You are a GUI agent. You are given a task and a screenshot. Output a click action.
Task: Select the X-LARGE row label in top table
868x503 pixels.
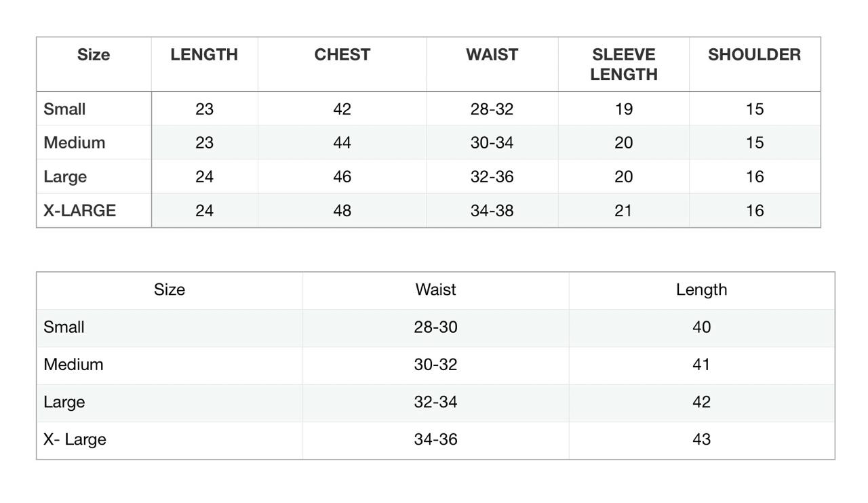point(80,211)
